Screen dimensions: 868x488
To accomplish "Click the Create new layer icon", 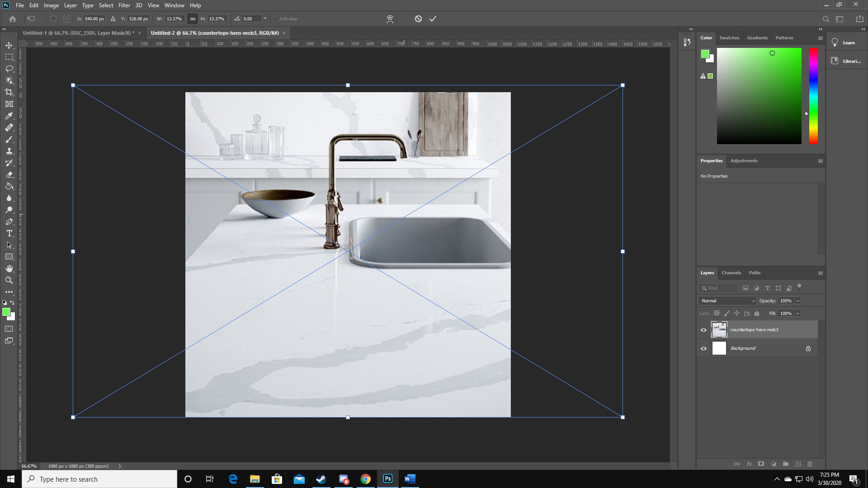I will (798, 464).
